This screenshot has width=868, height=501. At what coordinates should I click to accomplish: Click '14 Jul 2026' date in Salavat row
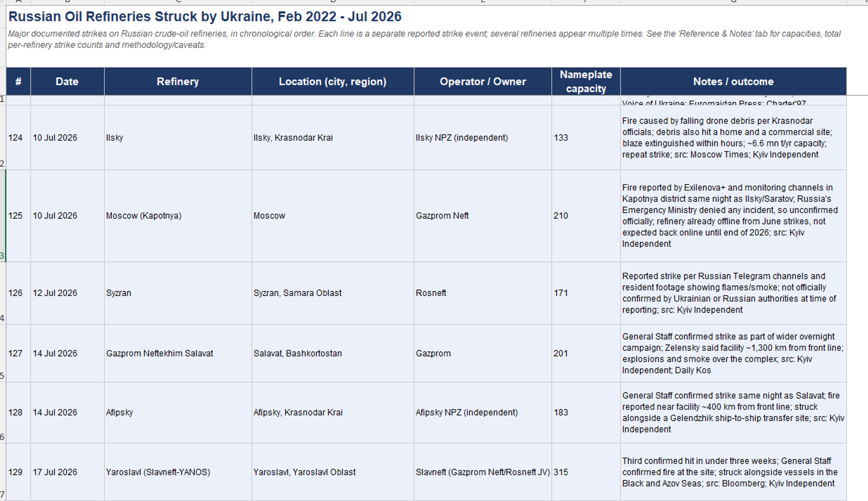coord(67,353)
